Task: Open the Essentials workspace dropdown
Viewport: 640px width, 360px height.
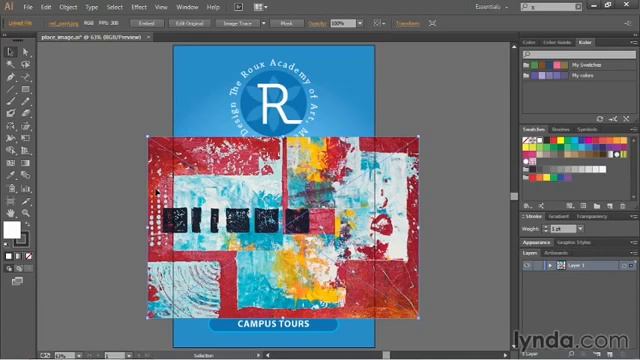Action: point(492,7)
